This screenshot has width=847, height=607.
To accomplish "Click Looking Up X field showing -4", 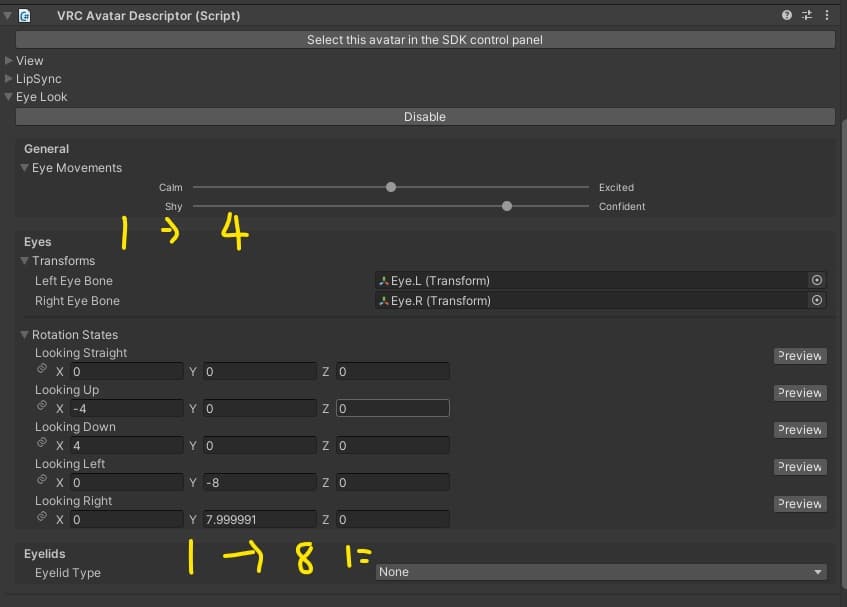I will 126,408.
